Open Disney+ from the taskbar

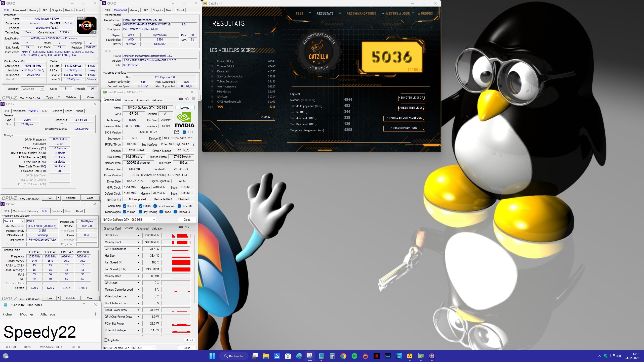[x=387, y=356]
